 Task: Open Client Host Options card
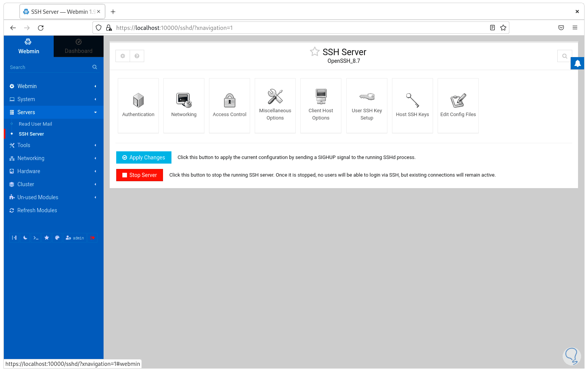(321, 106)
